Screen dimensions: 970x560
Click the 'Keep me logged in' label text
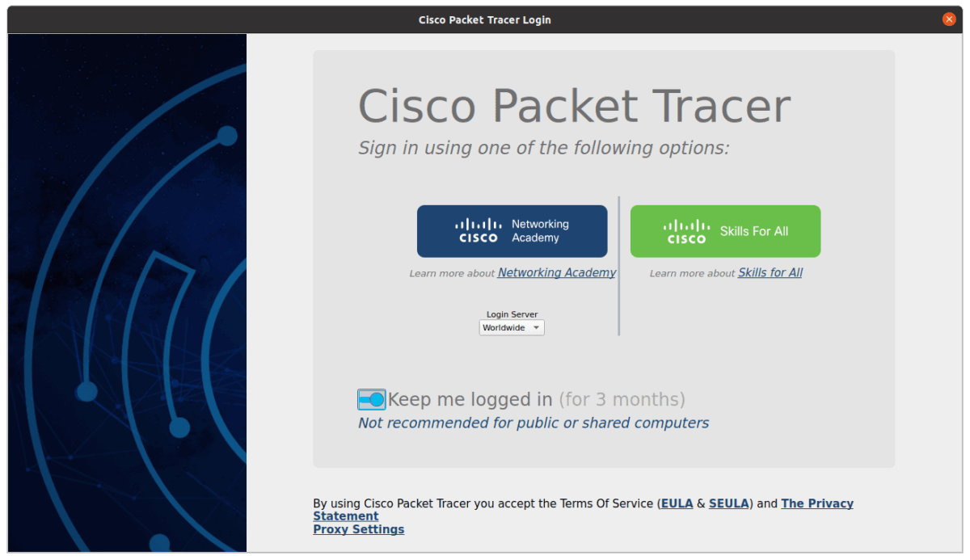(470, 399)
